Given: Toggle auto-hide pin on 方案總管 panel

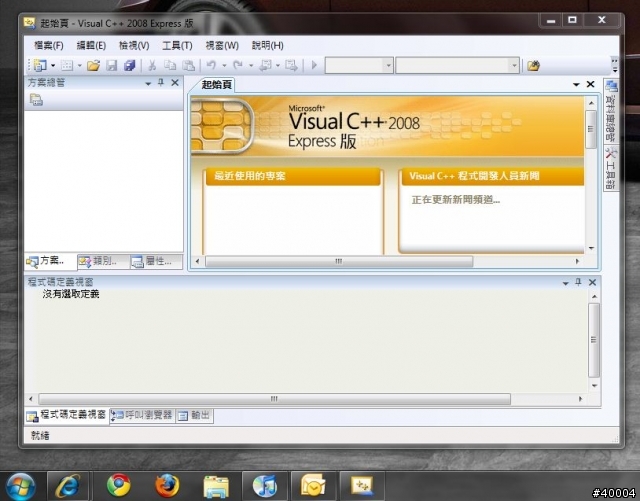Looking at the screenshot, I should tap(161, 83).
